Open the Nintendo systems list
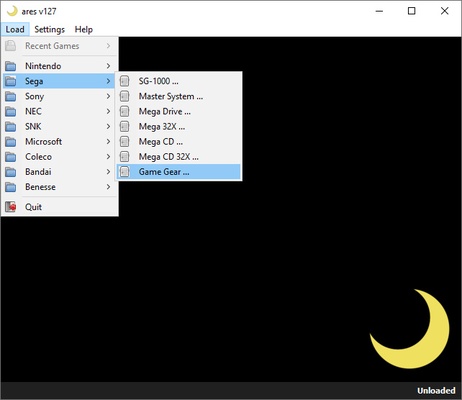 (x=59, y=66)
